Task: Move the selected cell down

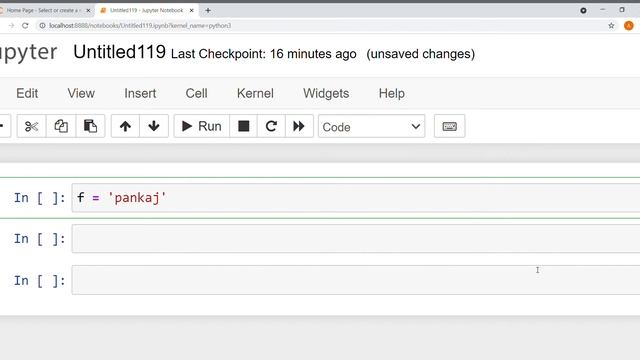Action: point(154,126)
